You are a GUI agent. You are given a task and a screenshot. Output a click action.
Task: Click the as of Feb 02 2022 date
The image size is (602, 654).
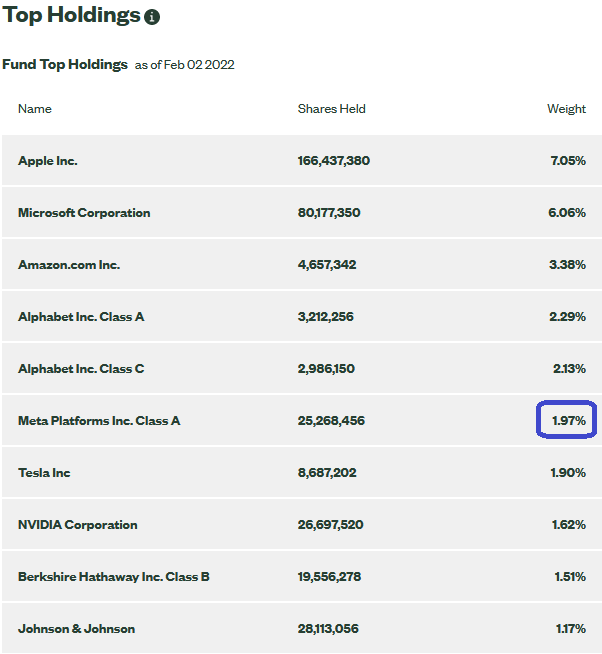pyautogui.click(x=184, y=65)
